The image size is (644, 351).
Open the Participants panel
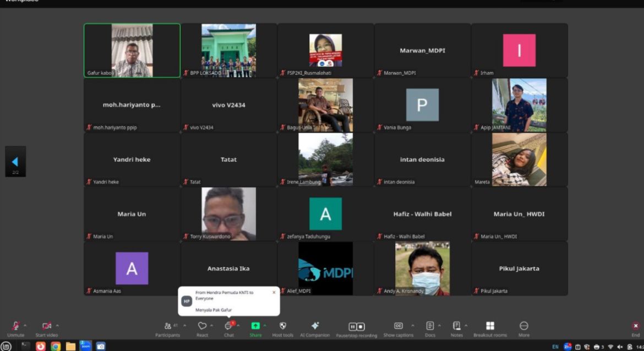167,326
